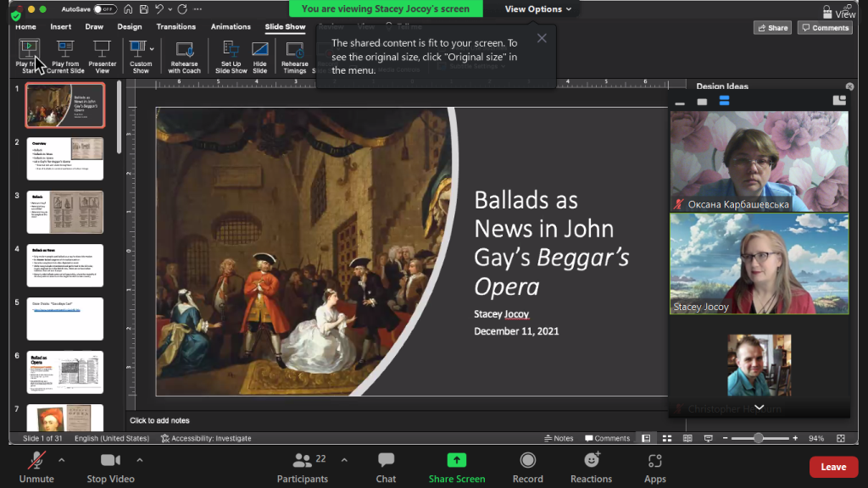Viewport: 868px width, 488px height.
Task: Select slide 3 thumbnail titled Ballads
Action: [x=65, y=212]
